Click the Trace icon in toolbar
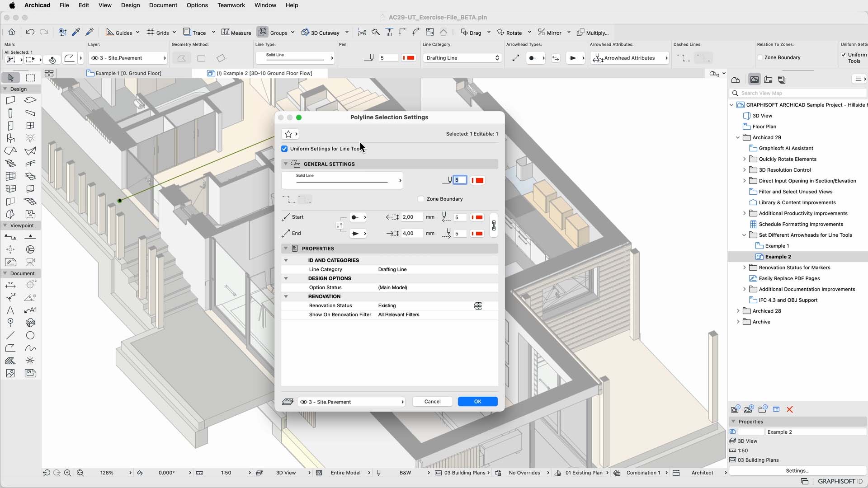This screenshot has height=488, width=868. tap(187, 32)
